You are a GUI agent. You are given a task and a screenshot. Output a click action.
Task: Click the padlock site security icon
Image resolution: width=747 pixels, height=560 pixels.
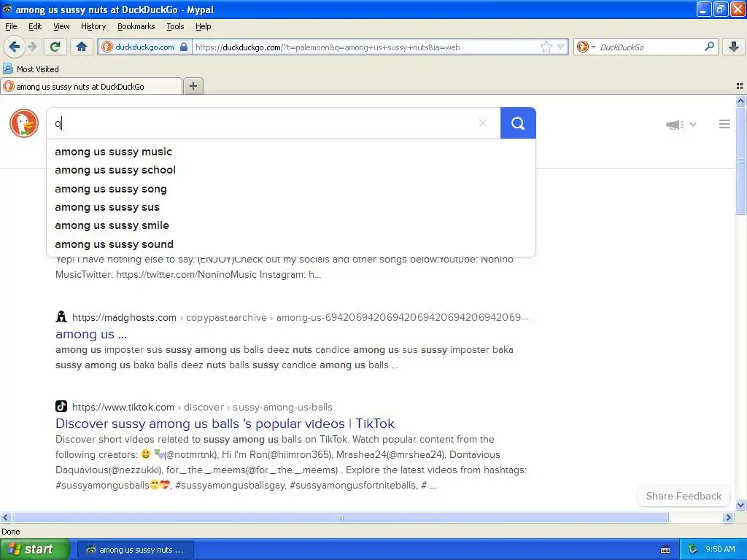184,47
